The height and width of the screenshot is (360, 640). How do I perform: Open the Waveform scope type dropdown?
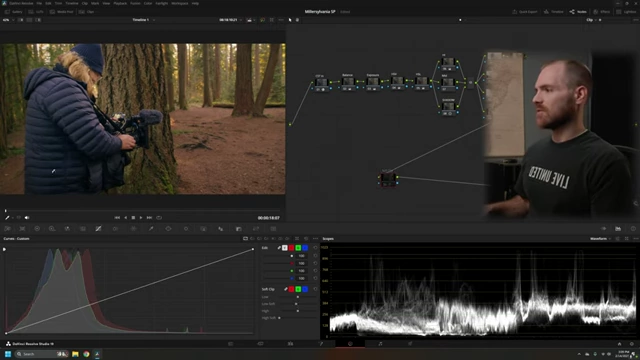tap(600, 238)
